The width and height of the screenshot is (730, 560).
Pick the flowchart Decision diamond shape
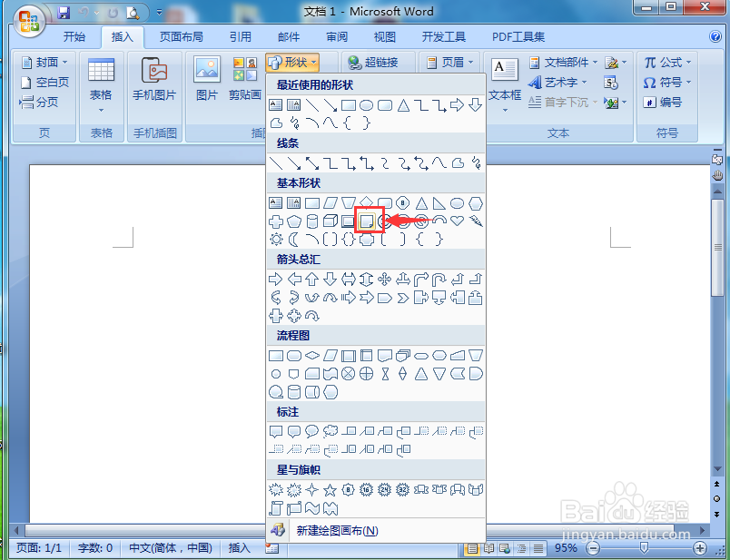pos(312,356)
